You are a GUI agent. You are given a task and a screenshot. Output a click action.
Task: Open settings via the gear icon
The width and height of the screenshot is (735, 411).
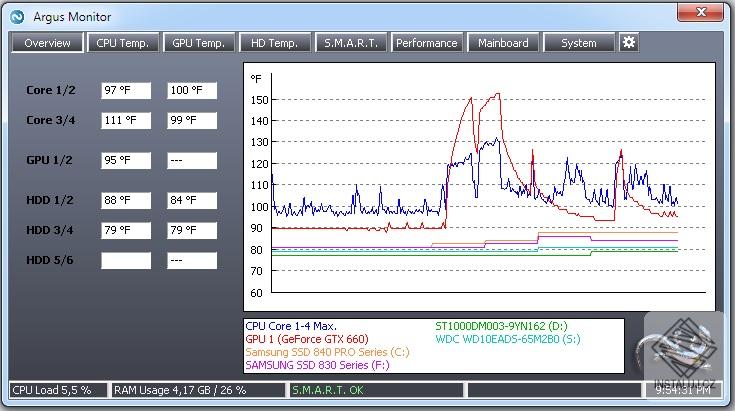[x=629, y=43]
